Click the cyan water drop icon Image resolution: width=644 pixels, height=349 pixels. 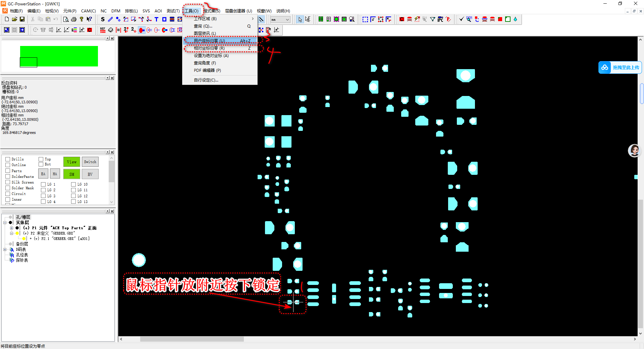tap(516, 19)
